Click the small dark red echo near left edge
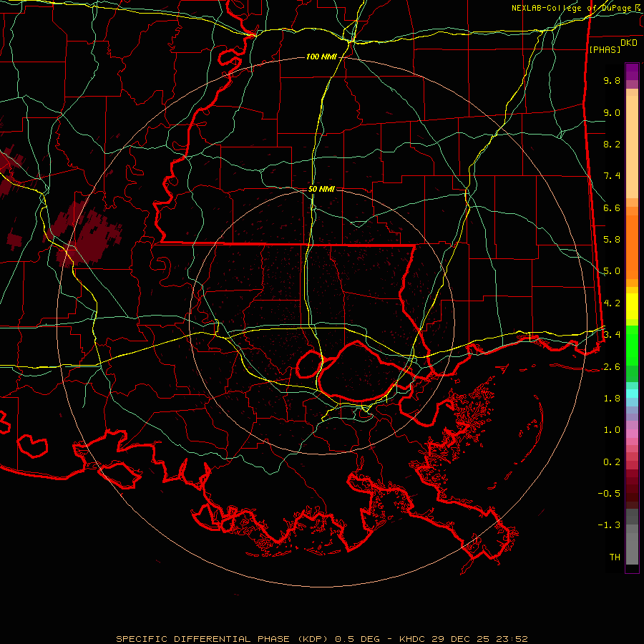This screenshot has height=644, width=644. pyautogui.click(x=14, y=240)
